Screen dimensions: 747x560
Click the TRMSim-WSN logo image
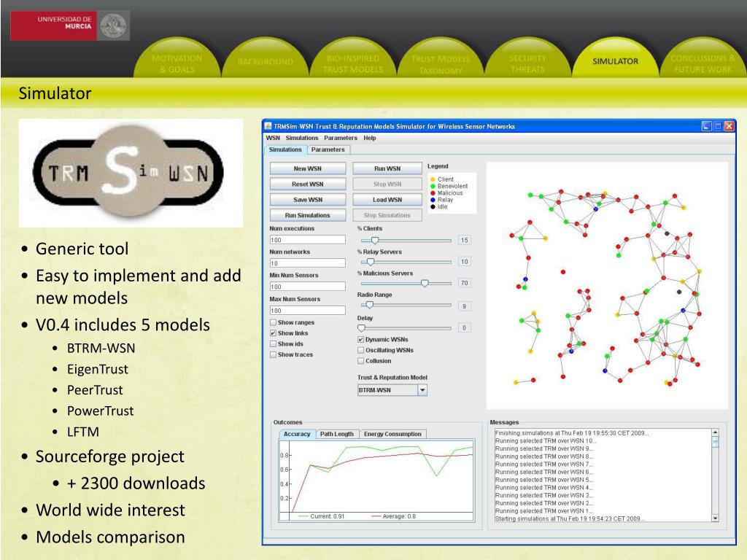(131, 173)
